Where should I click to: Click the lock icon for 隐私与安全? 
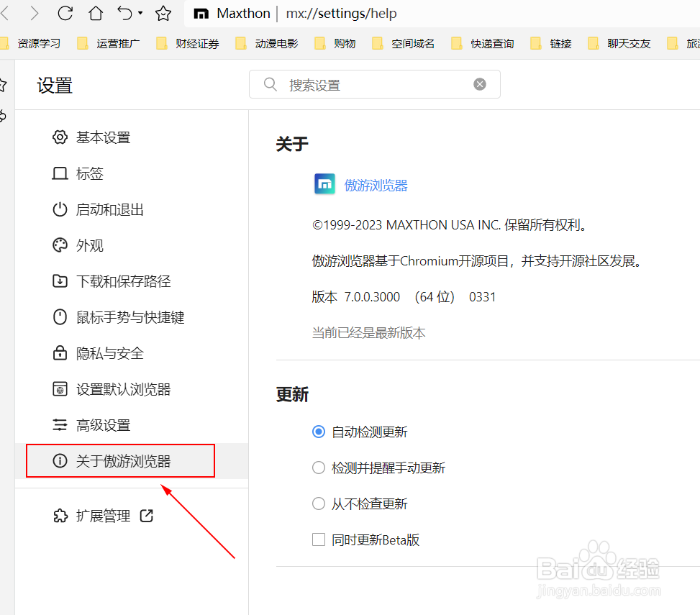(60, 353)
